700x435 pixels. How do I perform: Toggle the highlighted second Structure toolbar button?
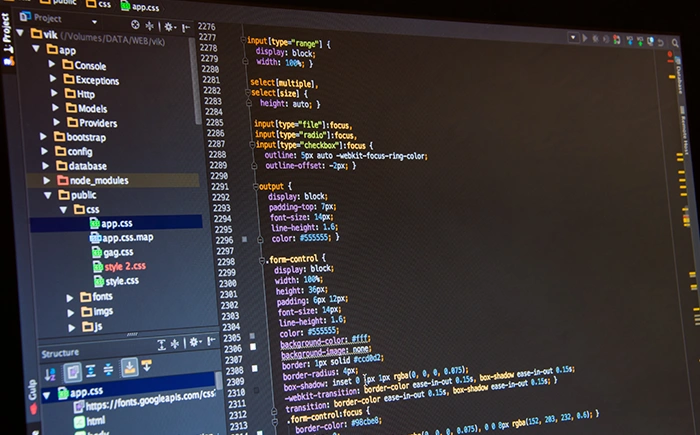pos(73,371)
